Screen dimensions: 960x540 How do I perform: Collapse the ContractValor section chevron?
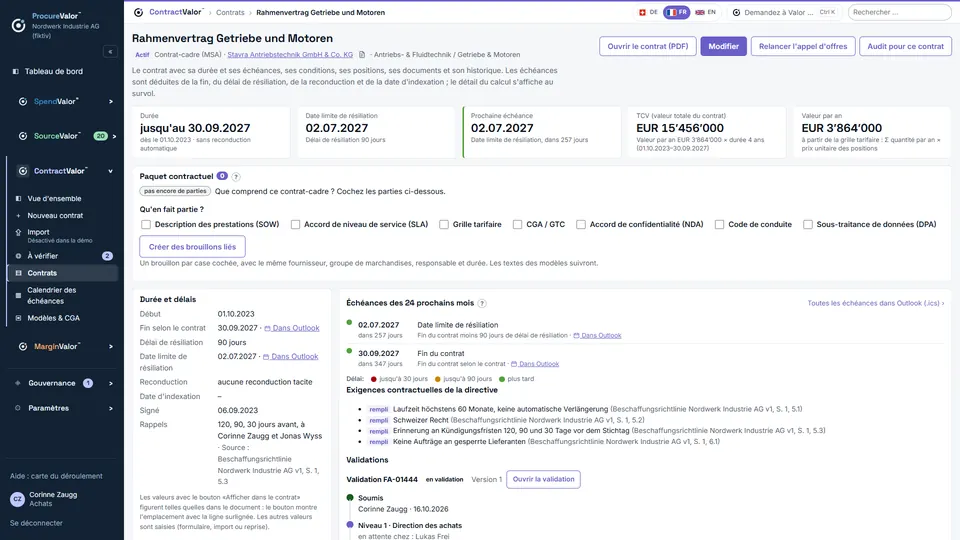click(x=111, y=171)
